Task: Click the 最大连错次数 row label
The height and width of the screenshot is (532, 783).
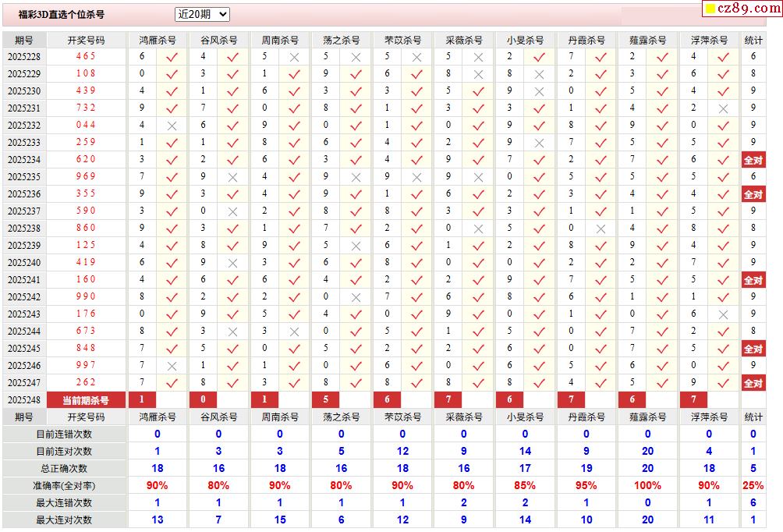Action: [64, 503]
